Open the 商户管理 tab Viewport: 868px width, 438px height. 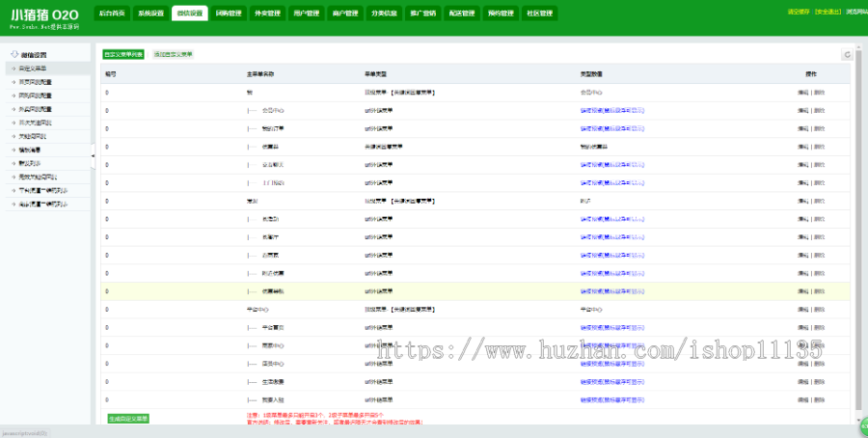[x=345, y=14]
